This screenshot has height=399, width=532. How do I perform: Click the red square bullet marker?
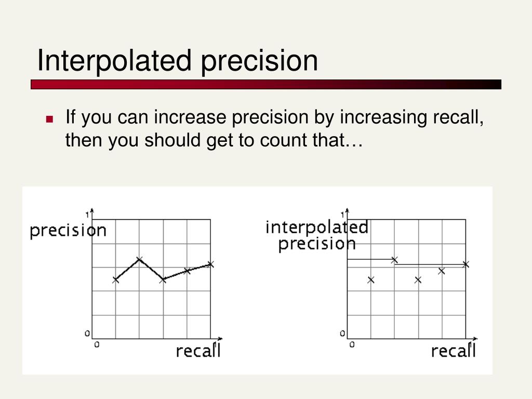tap(49, 119)
